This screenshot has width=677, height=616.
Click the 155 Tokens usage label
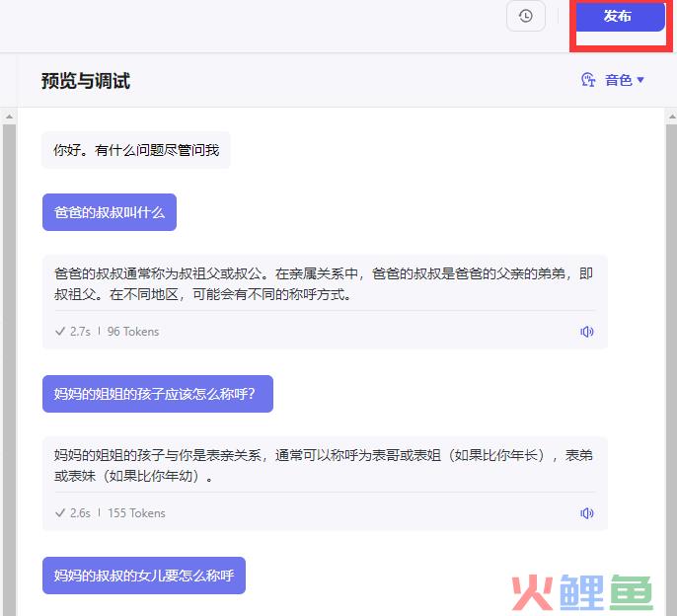point(136,513)
